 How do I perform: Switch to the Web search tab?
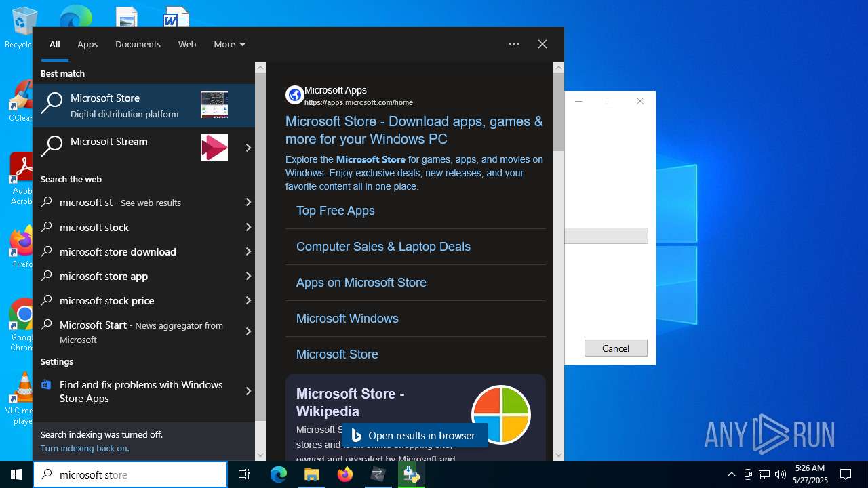coord(187,44)
